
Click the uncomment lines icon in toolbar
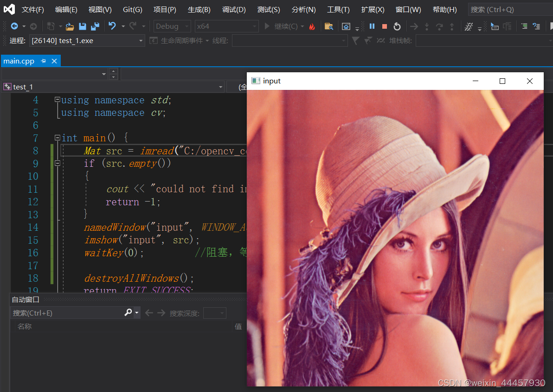pos(536,26)
